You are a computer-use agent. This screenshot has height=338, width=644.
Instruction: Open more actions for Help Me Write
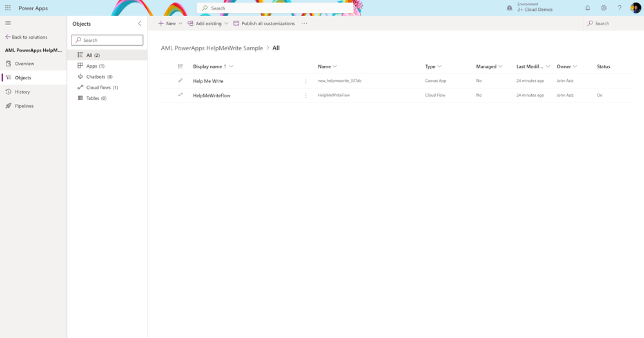(306, 81)
